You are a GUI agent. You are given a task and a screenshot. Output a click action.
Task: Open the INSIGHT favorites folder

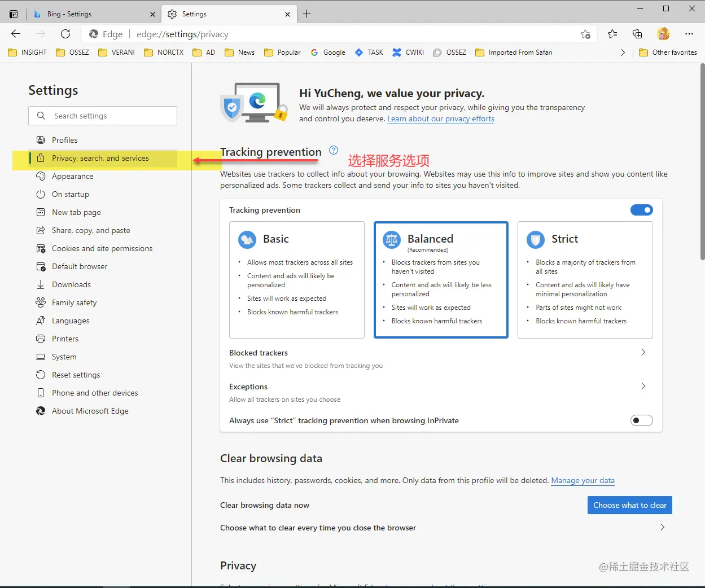coord(28,52)
